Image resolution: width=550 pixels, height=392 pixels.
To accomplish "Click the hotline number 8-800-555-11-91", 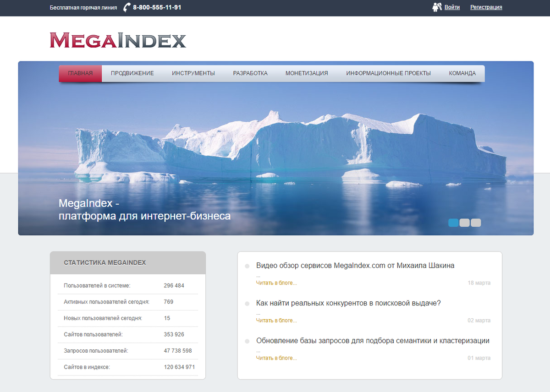I will (x=157, y=7).
